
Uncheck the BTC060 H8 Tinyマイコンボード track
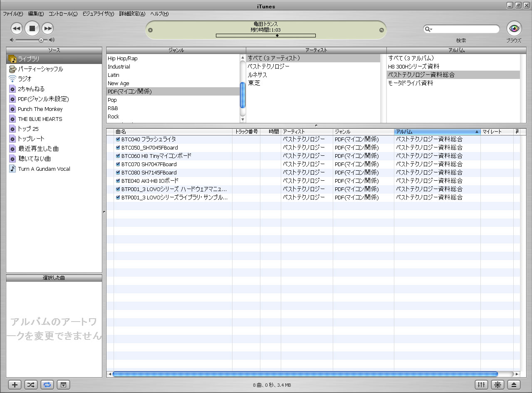118,156
